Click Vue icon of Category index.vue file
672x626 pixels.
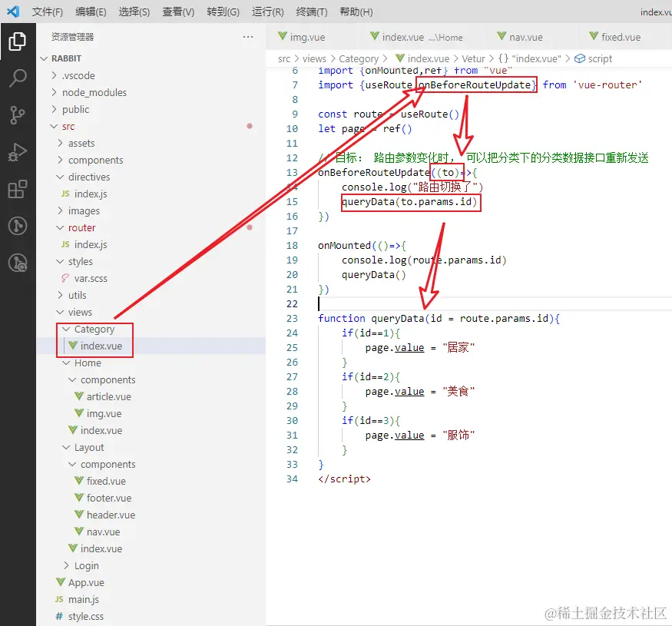pyautogui.click(x=73, y=346)
